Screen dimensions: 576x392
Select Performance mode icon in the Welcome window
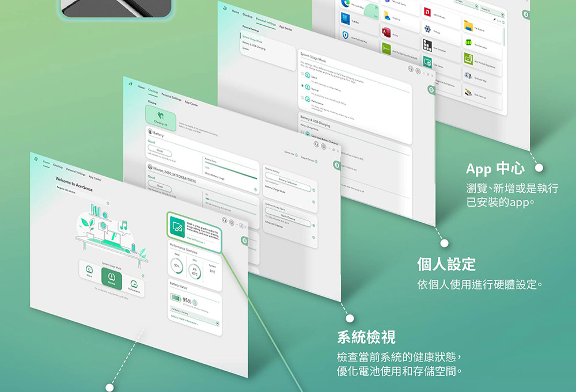[x=134, y=284]
